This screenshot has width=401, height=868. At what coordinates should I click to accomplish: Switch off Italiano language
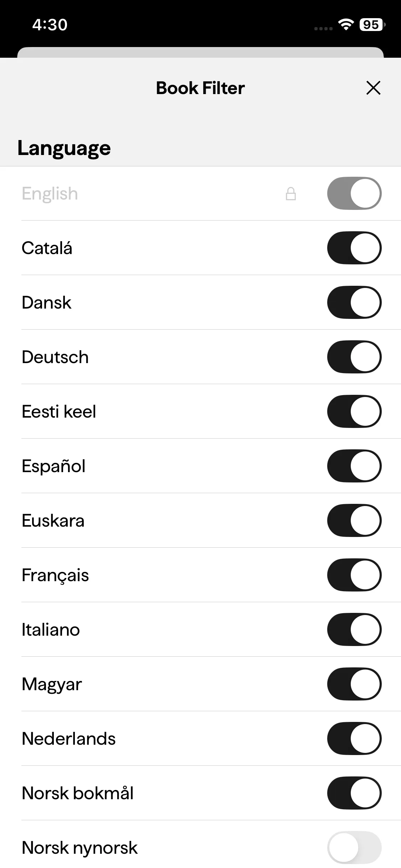click(354, 630)
